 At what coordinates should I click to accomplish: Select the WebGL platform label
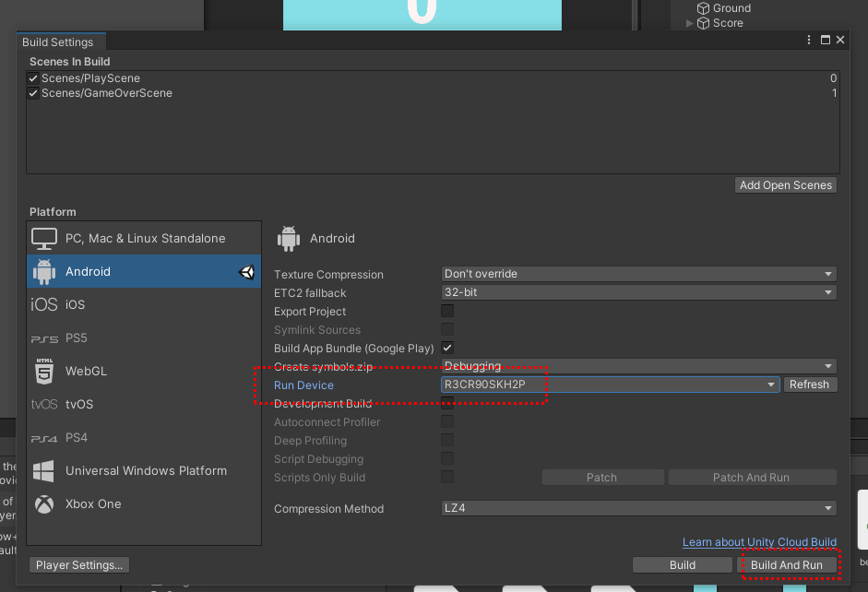click(87, 372)
